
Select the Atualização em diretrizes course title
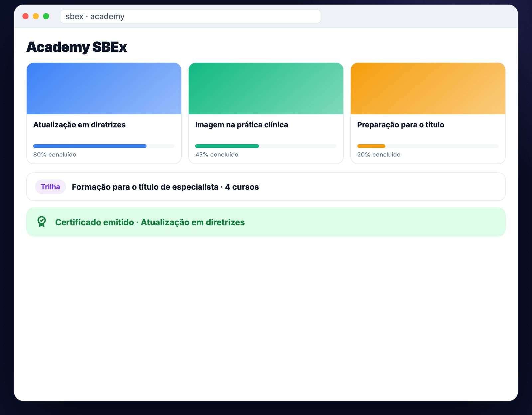[79, 125]
